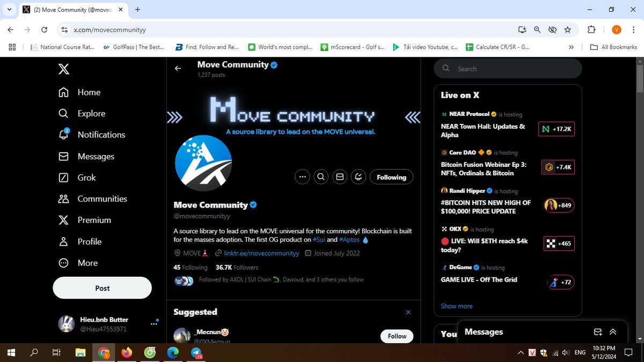Click the +72 DeGame listeners badge
This screenshot has height=362, width=644.
point(561,282)
